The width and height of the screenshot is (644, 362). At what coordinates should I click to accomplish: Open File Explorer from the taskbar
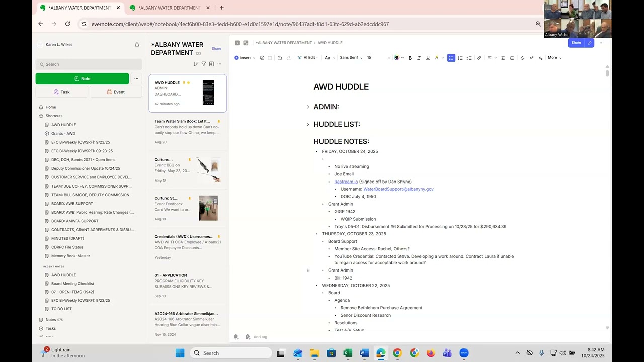pos(314,353)
